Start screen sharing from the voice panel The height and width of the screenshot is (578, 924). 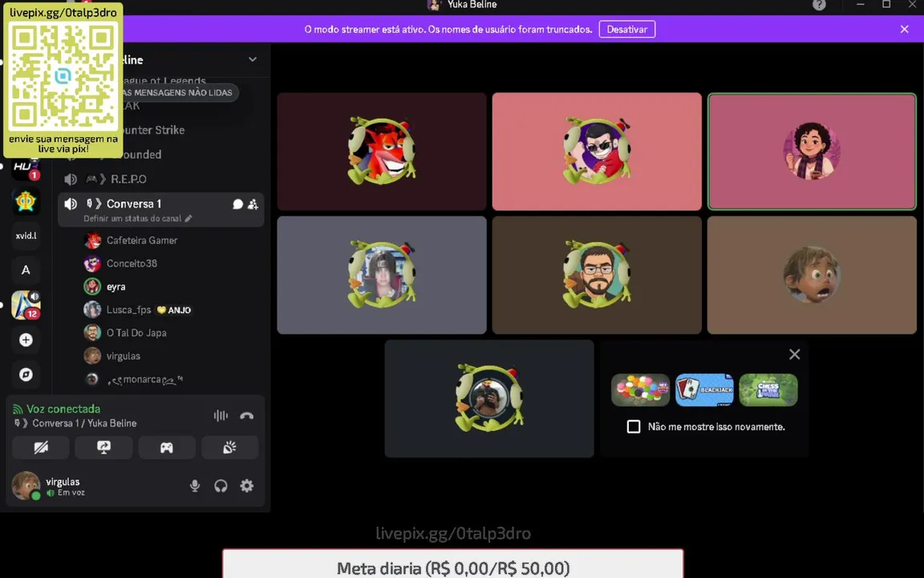[x=103, y=448]
